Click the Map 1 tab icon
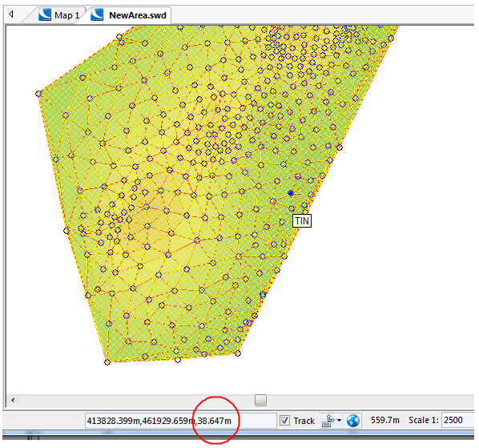479x448 pixels. [45, 14]
